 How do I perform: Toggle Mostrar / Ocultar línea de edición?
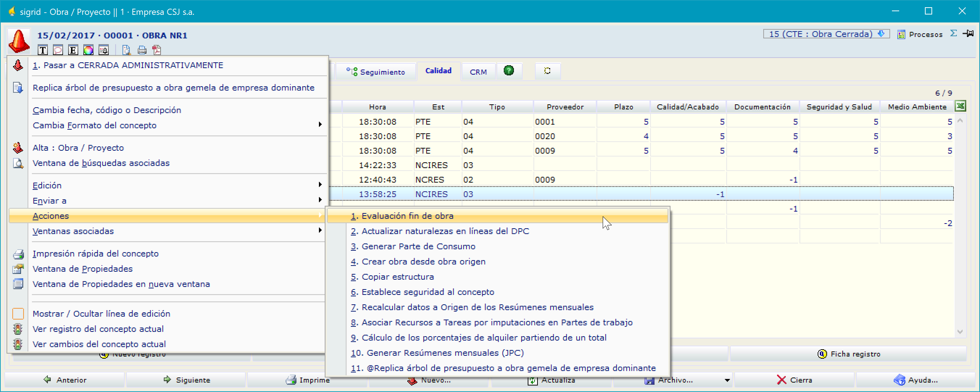point(167,314)
